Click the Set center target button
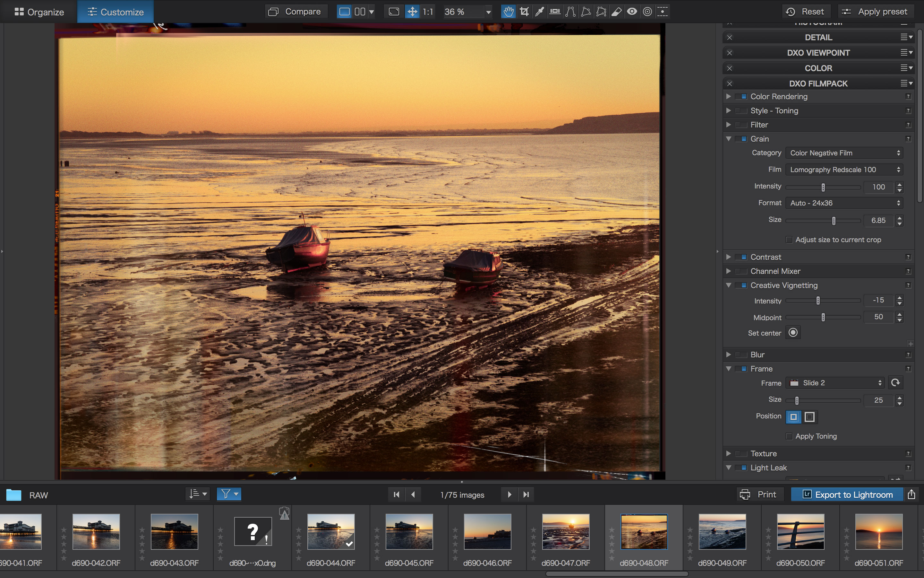This screenshot has width=924, height=578. pos(793,333)
